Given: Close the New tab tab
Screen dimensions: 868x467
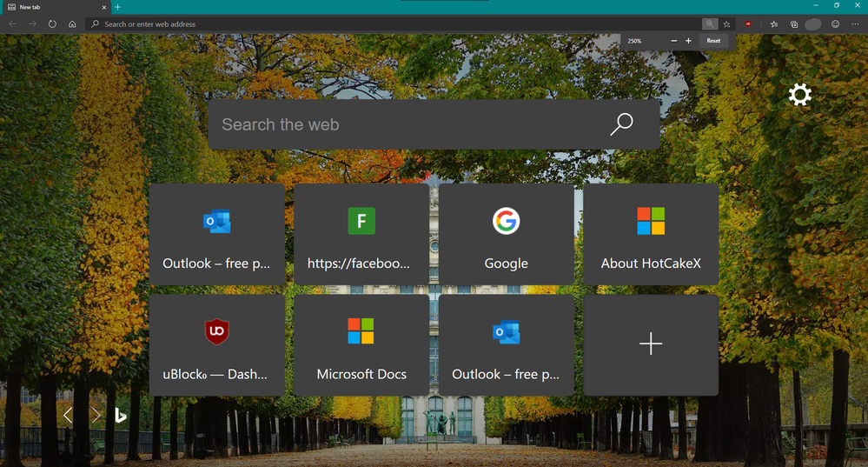Looking at the screenshot, I should point(104,7).
